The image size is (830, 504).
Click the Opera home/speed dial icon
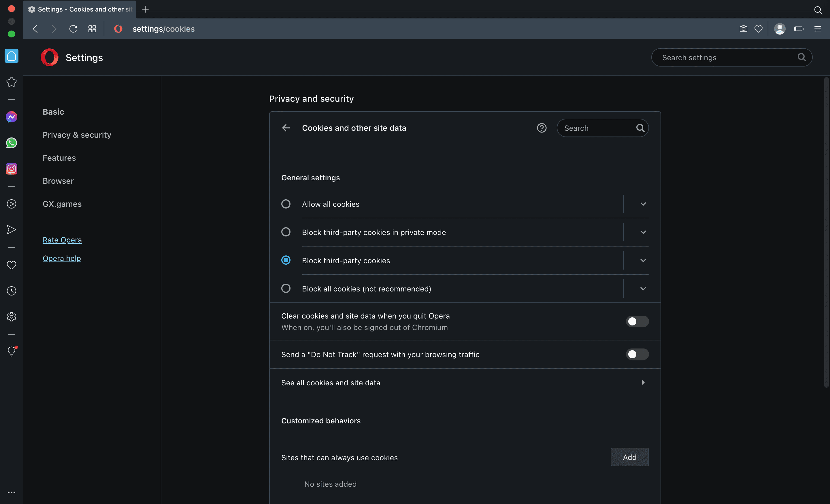point(11,57)
